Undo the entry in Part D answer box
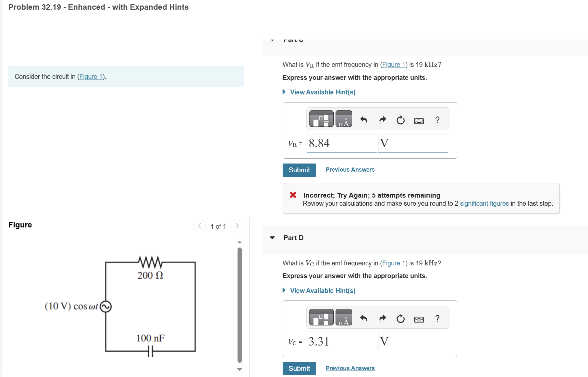Screen dimensions: 588x377 [363, 318]
